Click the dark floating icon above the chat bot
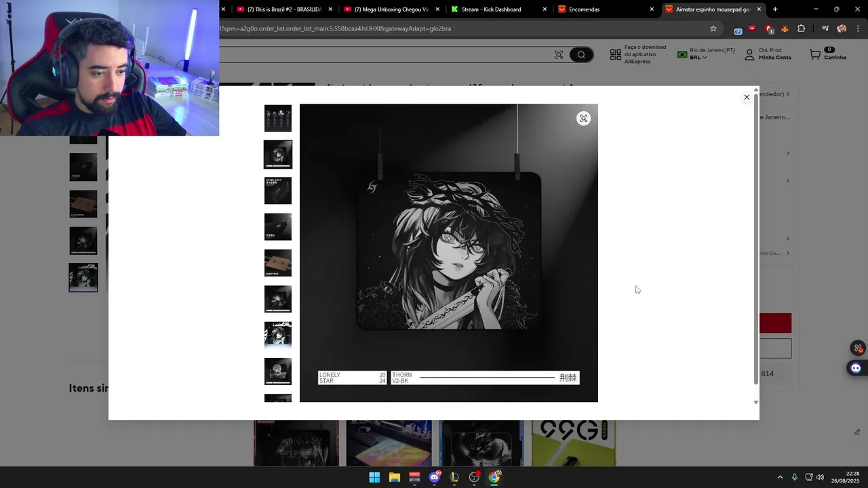The width and height of the screenshot is (868, 488). click(858, 348)
